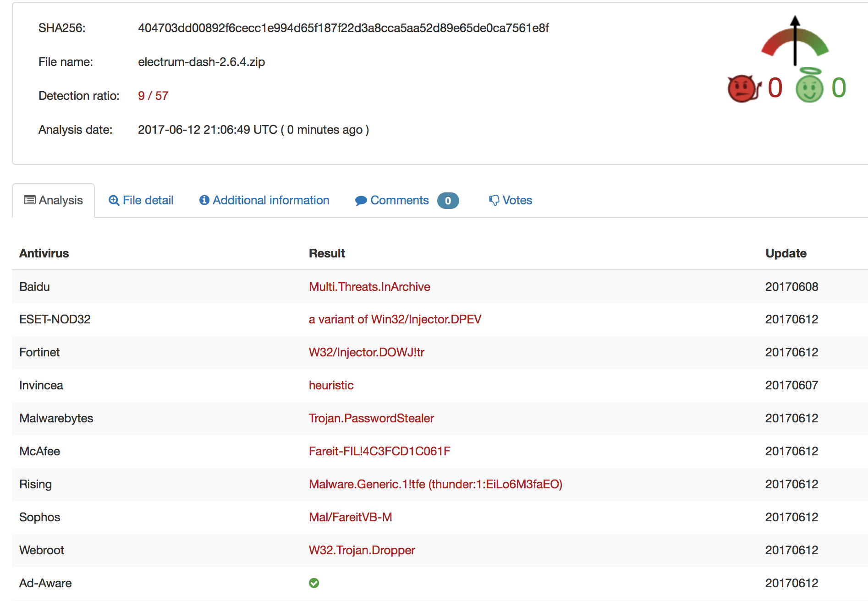
Task: Open the Analysis tab
Action: click(x=54, y=201)
